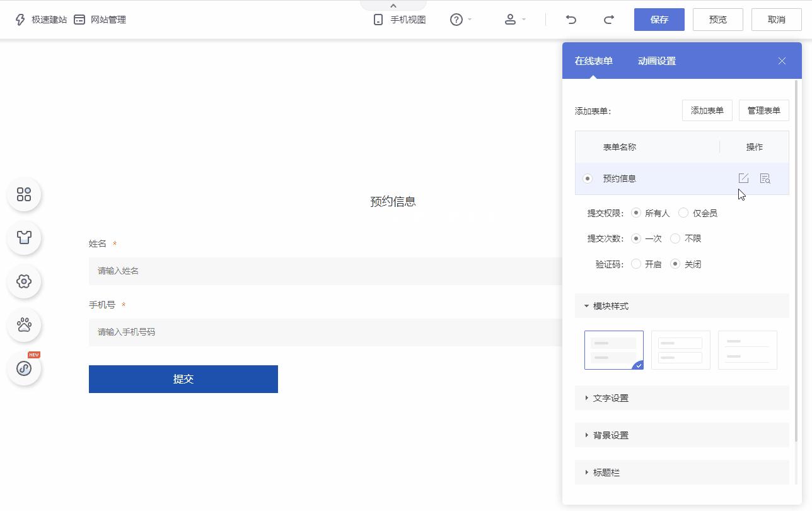Open the gear settings icon in sidebar
This screenshot has width=812, height=511.
[24, 281]
